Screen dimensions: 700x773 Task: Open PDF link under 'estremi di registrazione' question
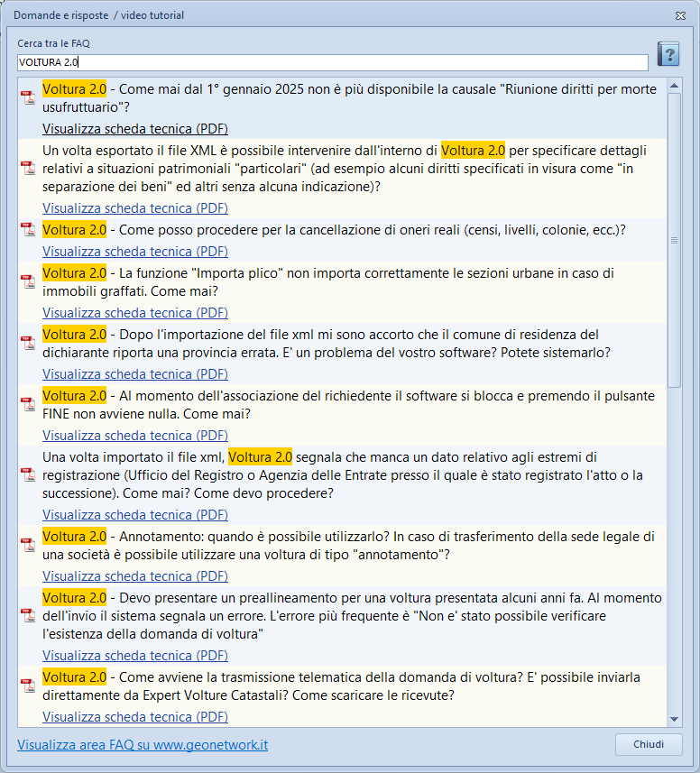(x=135, y=515)
